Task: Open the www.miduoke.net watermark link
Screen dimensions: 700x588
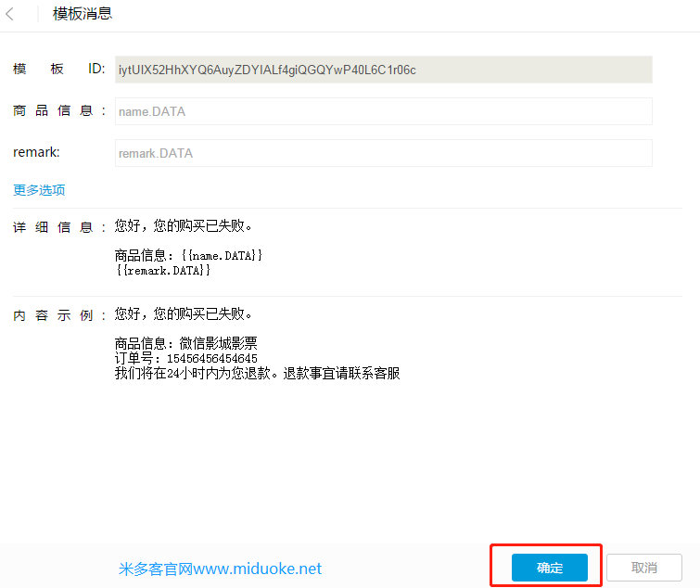Action: (x=221, y=568)
